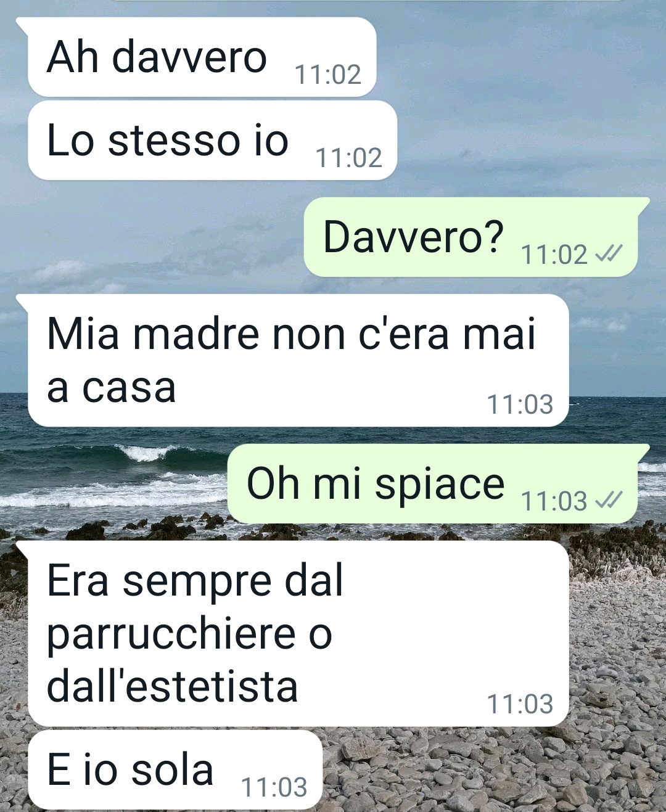The image size is (666, 812).
Task: Click the 11:02 timestamp beside 'Davvero?'
Action: 554,254
